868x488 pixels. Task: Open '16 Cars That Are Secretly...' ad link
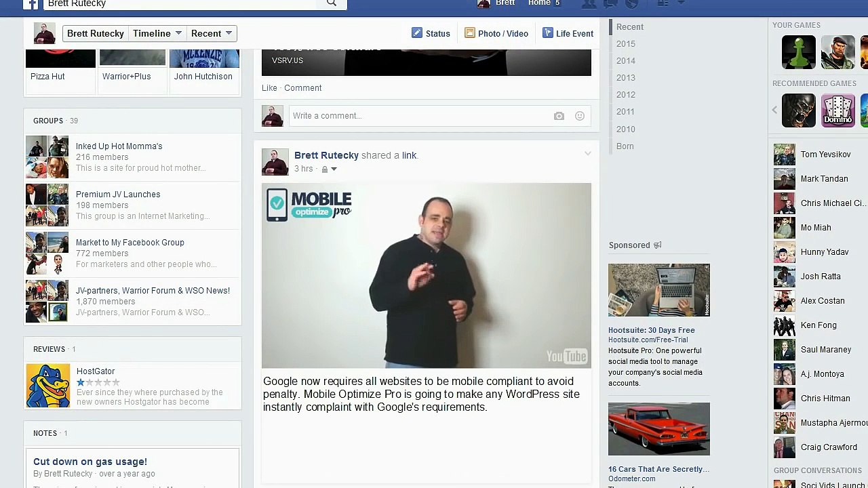click(x=659, y=469)
